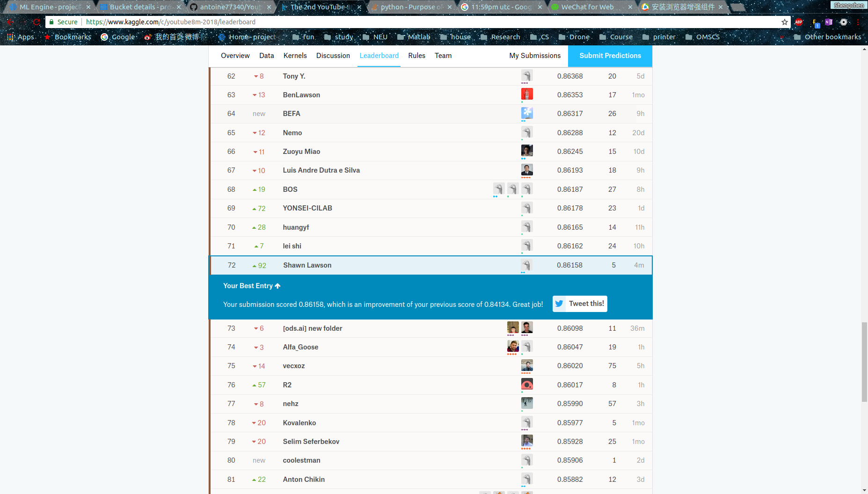Expand the Other bookmarks folder
868x494 pixels.
coord(827,37)
